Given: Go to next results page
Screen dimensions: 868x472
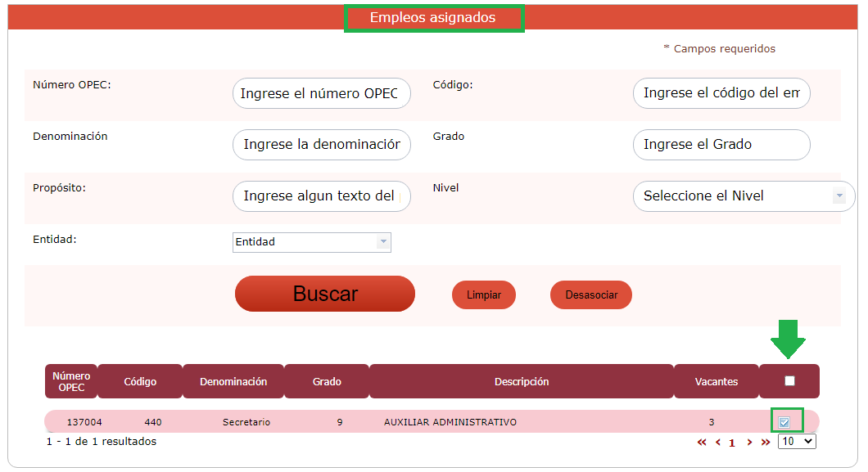Looking at the screenshot, I should (x=749, y=443).
